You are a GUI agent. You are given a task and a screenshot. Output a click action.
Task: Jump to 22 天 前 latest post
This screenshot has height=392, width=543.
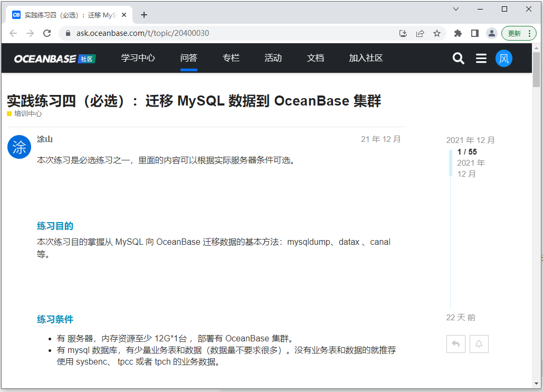coord(461,318)
